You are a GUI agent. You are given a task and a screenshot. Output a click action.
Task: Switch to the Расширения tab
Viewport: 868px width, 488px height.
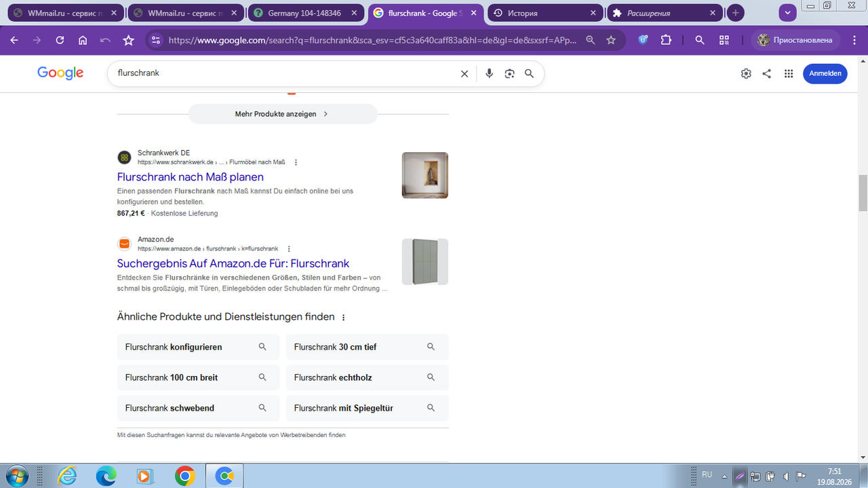[665, 13]
